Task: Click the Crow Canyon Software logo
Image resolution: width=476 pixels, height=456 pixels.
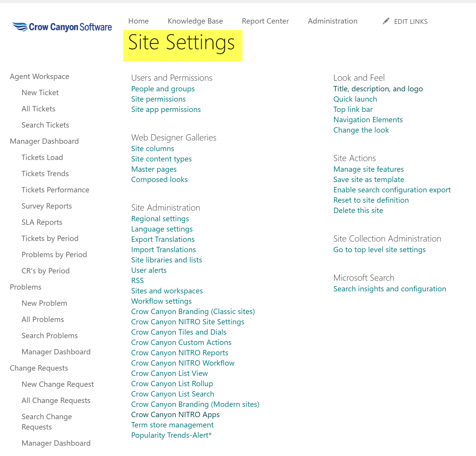Action: pyautogui.click(x=62, y=27)
